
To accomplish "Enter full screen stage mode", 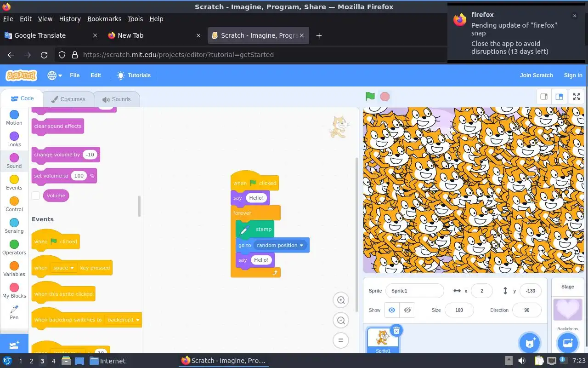I will (576, 97).
